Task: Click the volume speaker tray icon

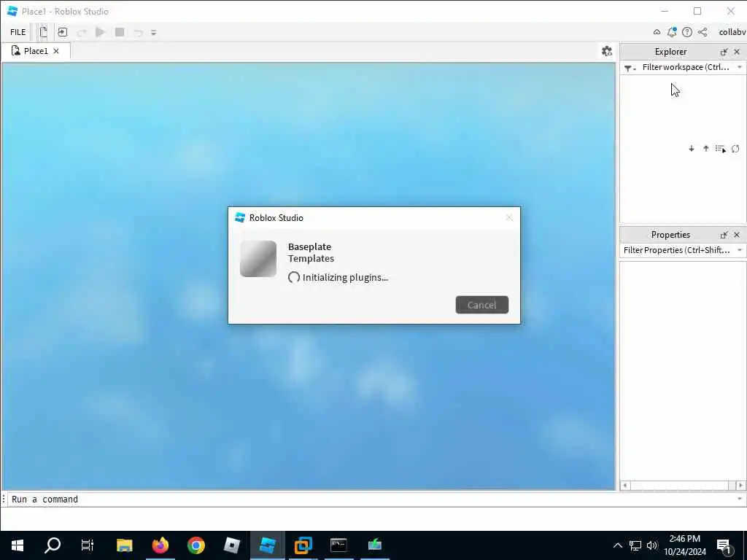Action: coord(652,545)
